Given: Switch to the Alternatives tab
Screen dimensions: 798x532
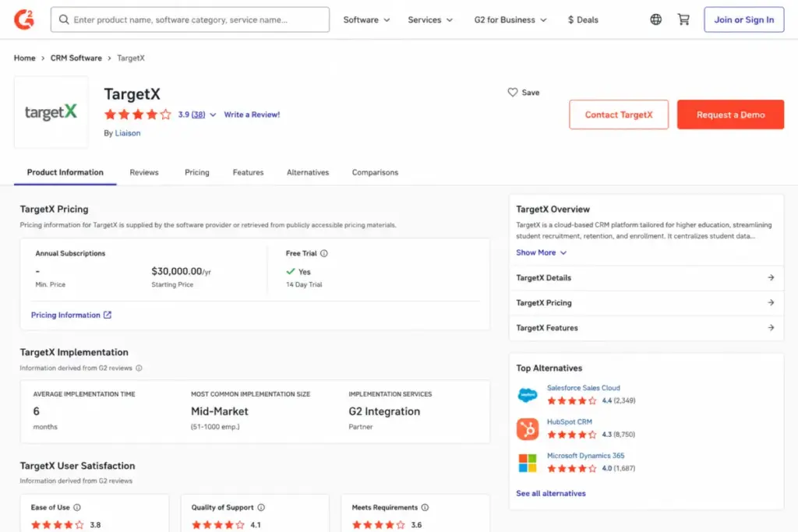Looking at the screenshot, I should click(308, 172).
